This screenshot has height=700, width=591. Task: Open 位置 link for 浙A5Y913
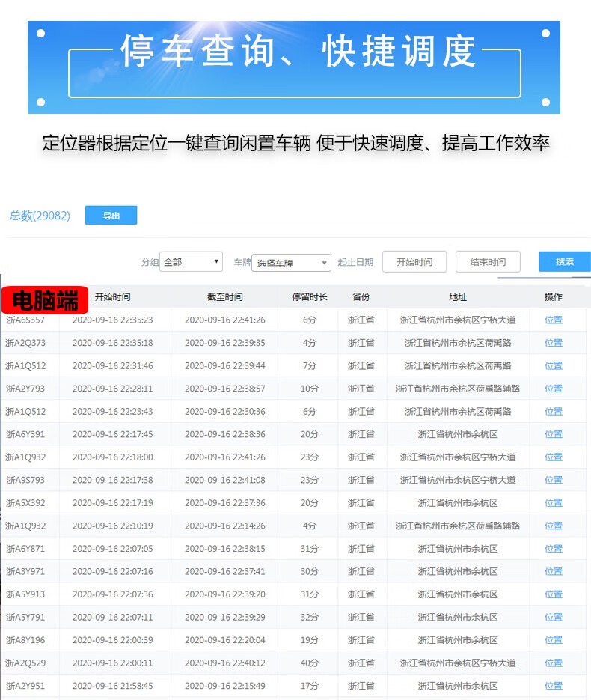pos(554,594)
